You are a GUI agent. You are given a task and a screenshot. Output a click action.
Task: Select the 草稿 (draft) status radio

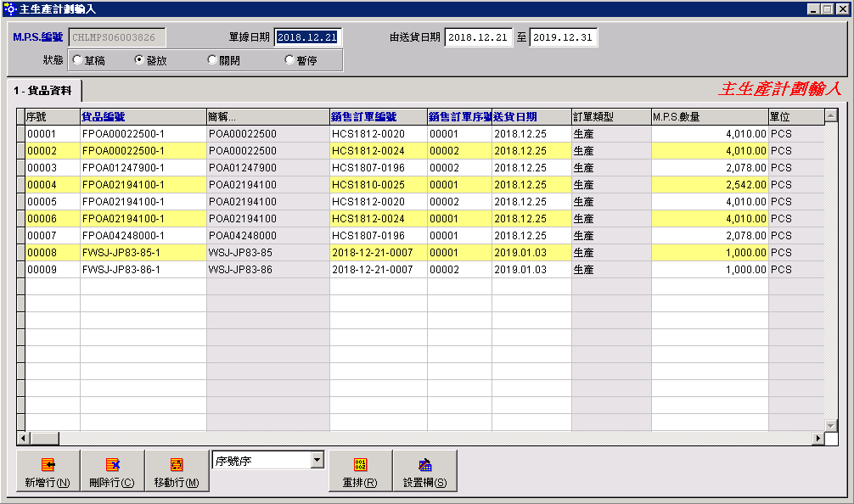point(77,60)
